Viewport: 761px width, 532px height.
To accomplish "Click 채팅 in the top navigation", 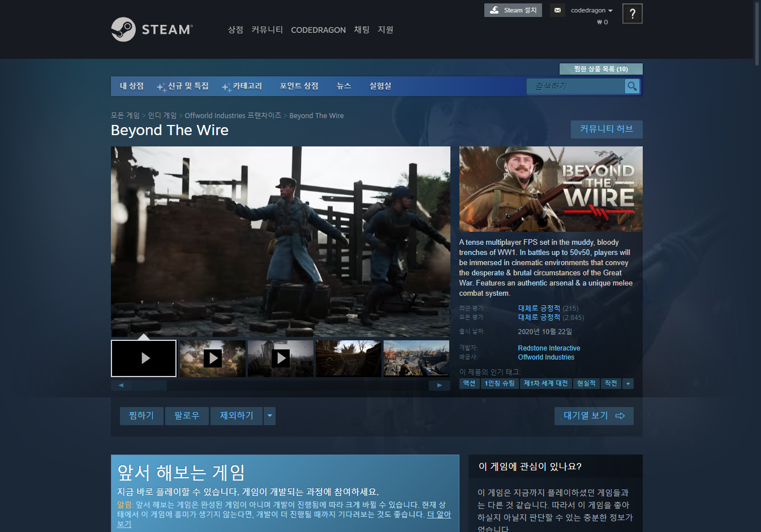I will [362, 30].
